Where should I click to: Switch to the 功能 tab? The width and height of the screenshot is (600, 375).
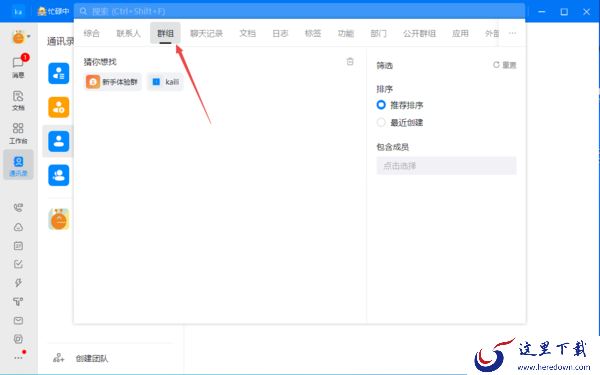click(x=346, y=33)
